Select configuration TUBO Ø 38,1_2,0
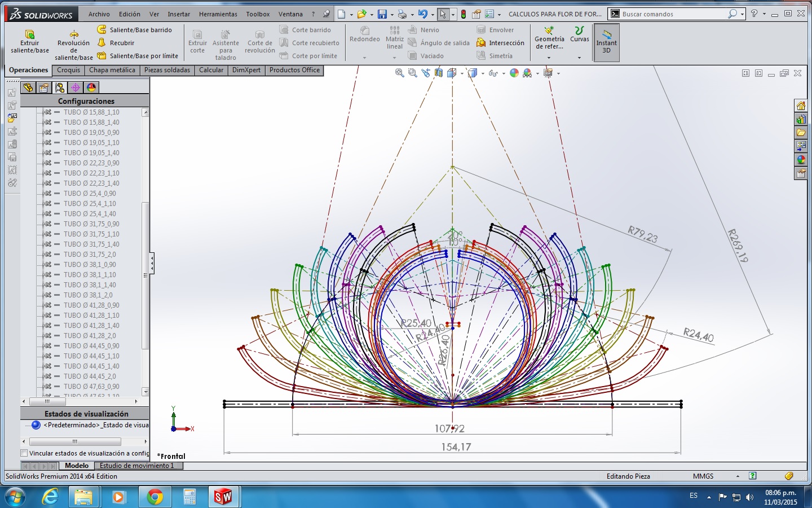The image size is (812, 508). click(x=88, y=295)
